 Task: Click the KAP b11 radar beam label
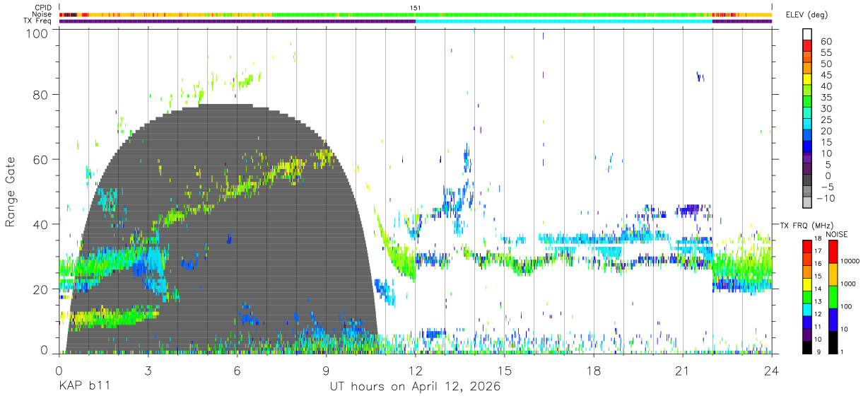[x=84, y=387]
